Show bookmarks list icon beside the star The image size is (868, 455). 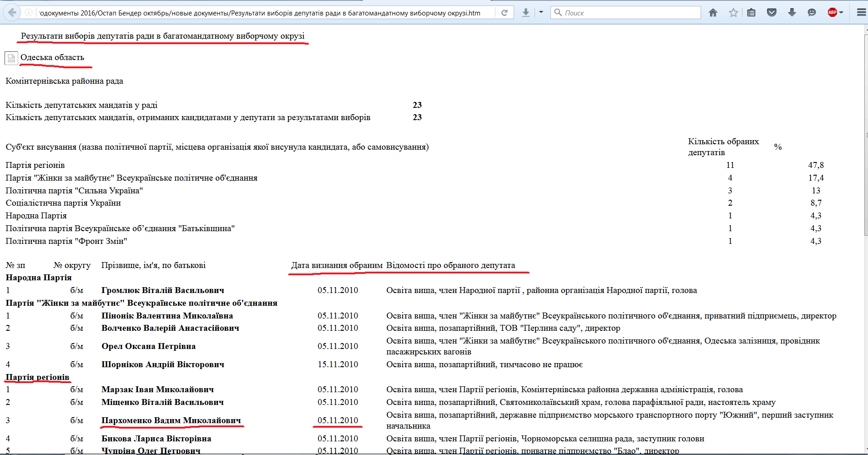click(751, 13)
